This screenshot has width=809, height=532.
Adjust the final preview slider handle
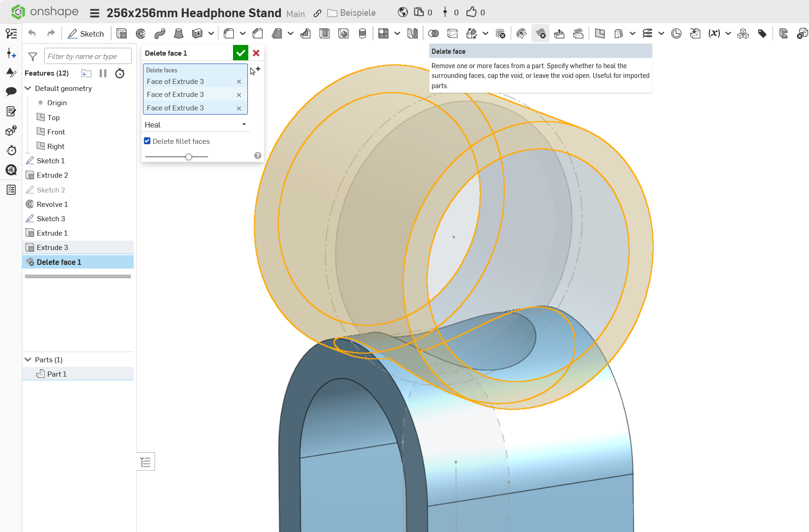click(188, 157)
